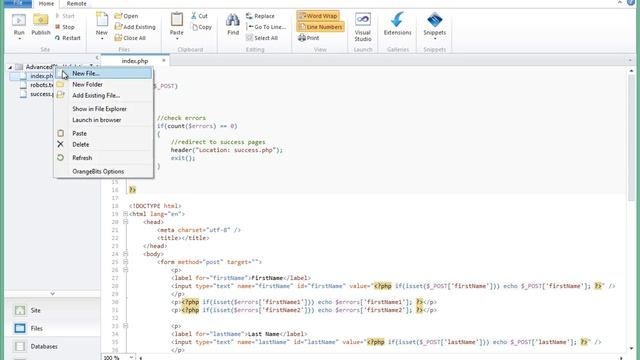640x360 pixels.
Task: Open the Site workspace
Action: coord(52,310)
